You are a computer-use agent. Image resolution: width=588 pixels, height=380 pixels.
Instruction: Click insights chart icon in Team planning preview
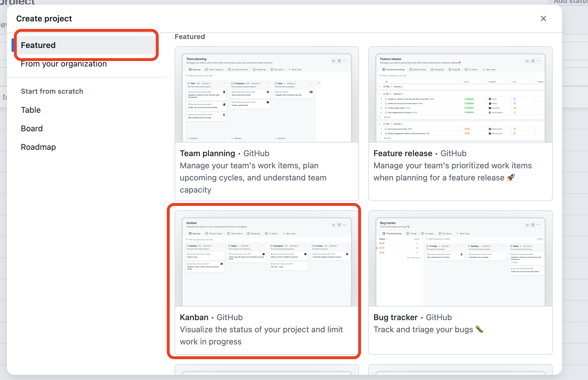pos(334,61)
